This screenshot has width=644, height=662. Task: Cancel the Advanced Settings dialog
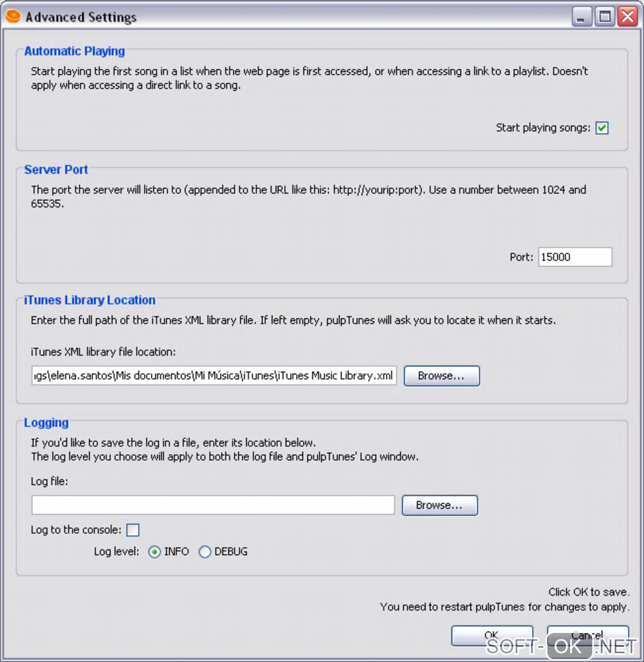pyautogui.click(x=588, y=635)
